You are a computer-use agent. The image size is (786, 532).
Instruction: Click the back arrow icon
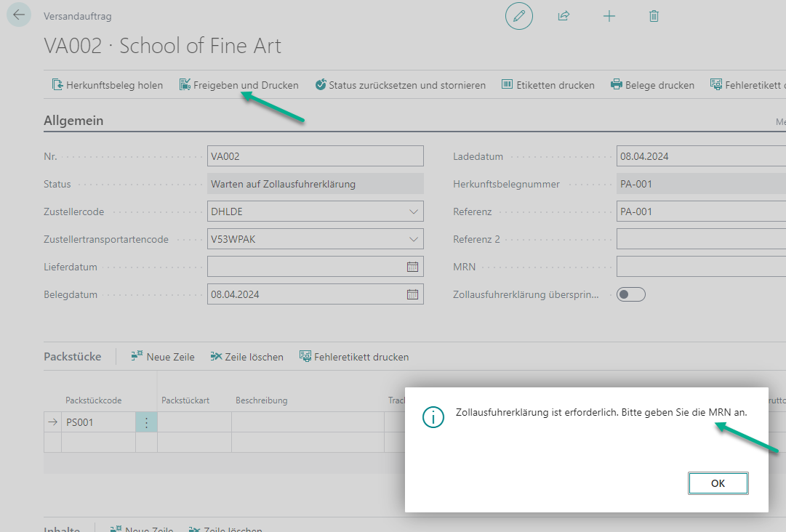click(19, 15)
